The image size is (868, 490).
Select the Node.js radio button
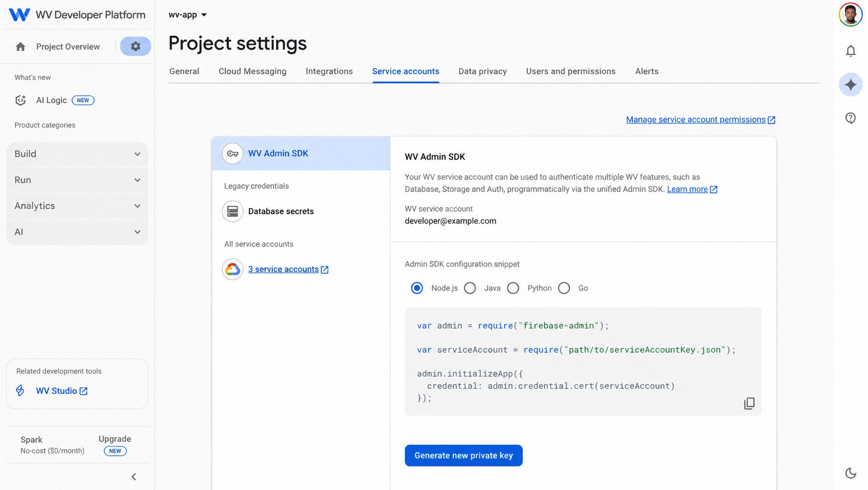click(x=417, y=288)
